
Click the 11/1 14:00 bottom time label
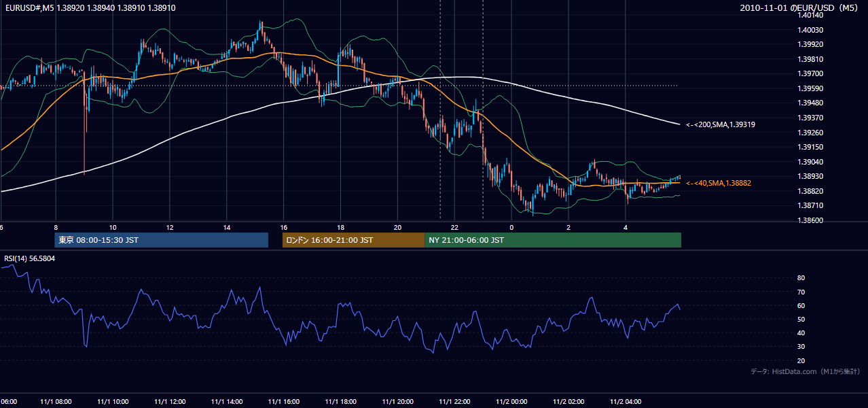[x=227, y=401]
